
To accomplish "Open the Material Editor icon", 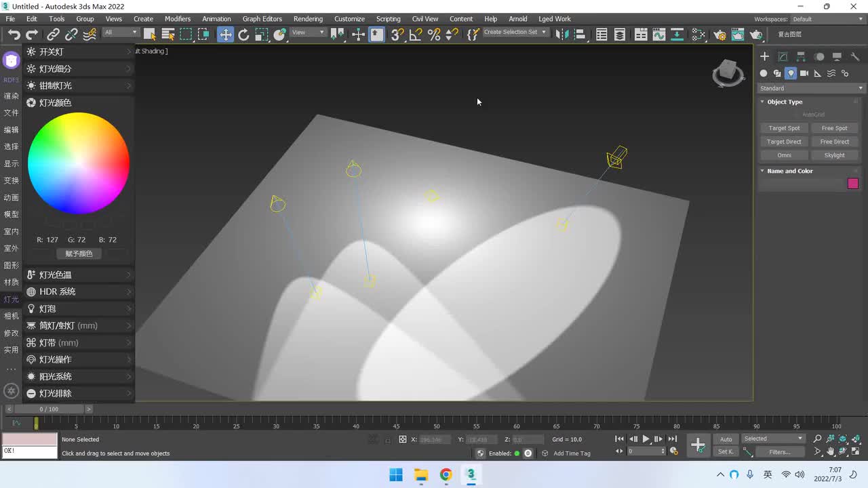I will tap(698, 35).
